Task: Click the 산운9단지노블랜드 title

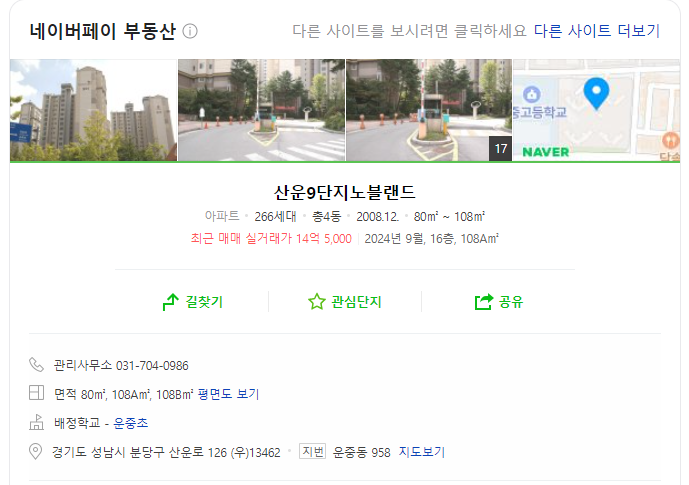Action: pyautogui.click(x=344, y=192)
